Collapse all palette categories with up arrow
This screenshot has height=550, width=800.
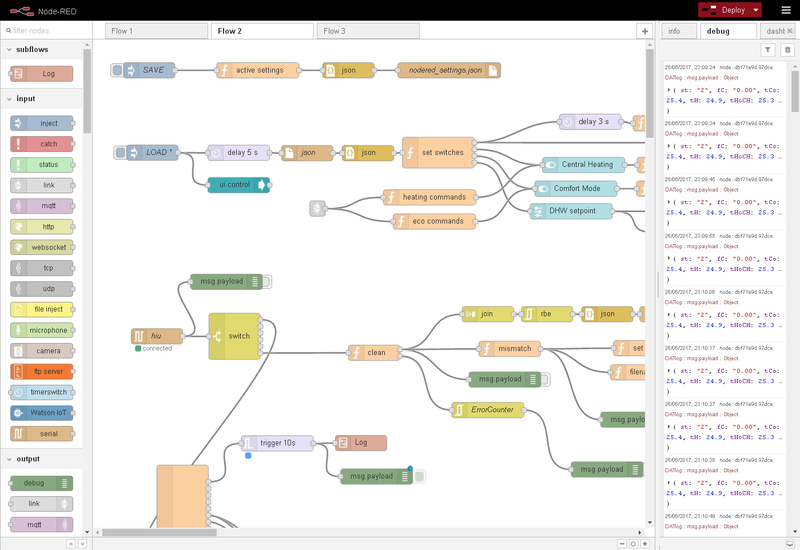pyautogui.click(x=71, y=544)
